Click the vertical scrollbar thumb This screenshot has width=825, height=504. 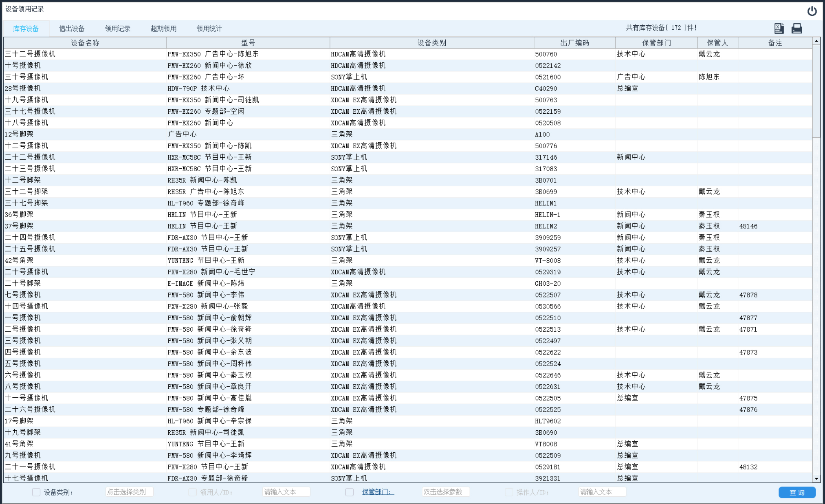[x=816, y=92]
